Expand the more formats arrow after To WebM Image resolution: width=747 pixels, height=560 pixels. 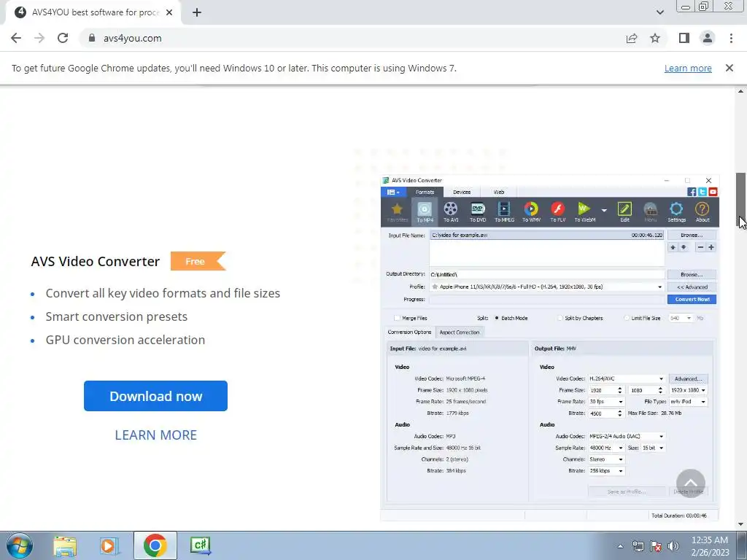[604, 210]
